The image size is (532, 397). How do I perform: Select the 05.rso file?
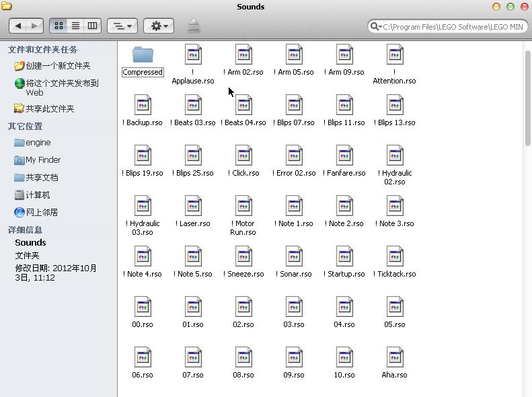coord(395,313)
